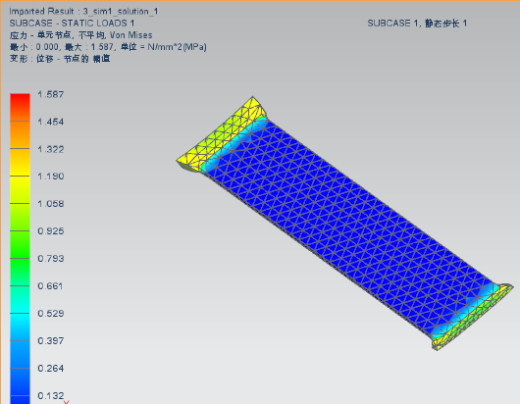Click the legend value 0.793
Viewport: 520px width, 404px height.
50,259
